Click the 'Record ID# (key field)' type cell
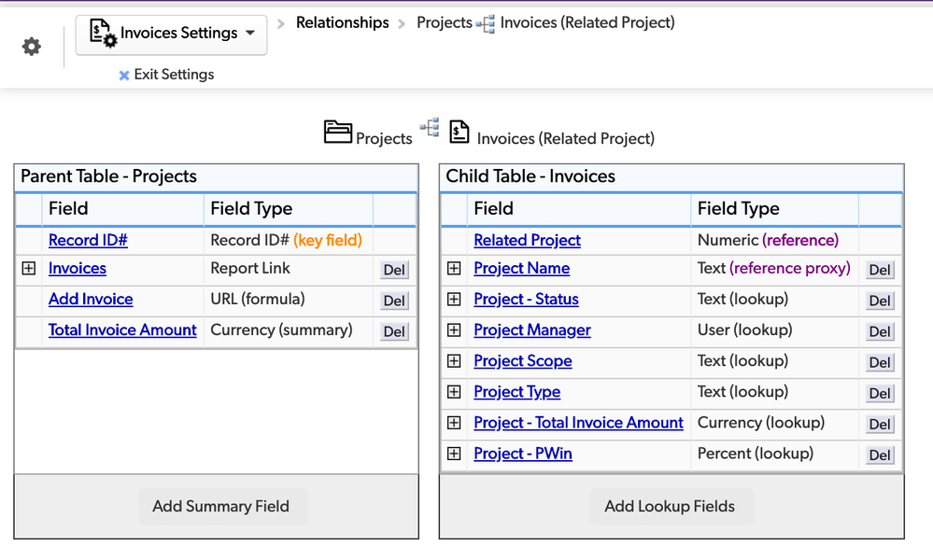The width and height of the screenshot is (933, 560). coord(288,240)
